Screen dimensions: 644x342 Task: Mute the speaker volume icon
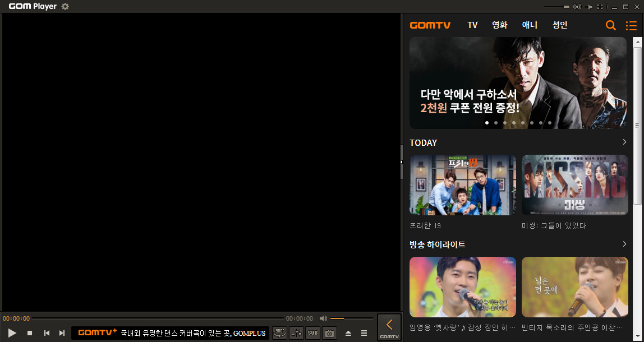(323, 318)
